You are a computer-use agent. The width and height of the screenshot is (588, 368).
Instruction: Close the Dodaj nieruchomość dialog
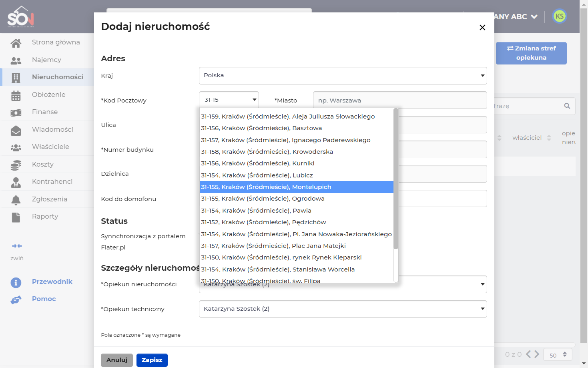pyautogui.click(x=482, y=27)
